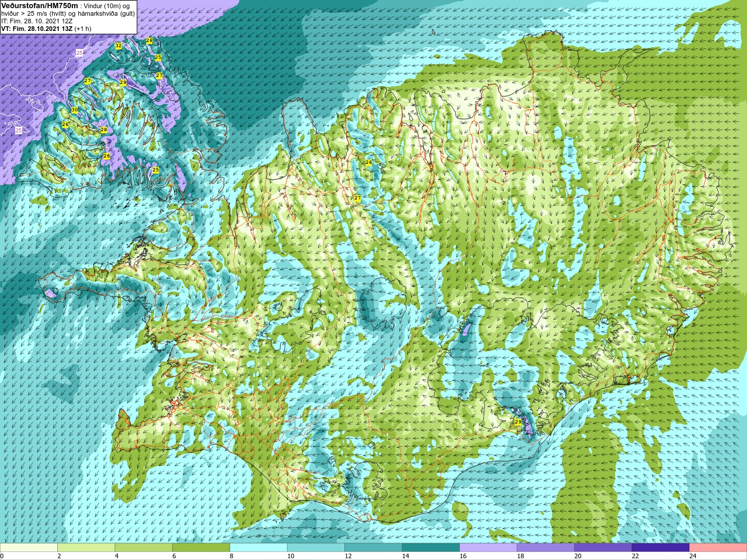
Task: Click the legend value "12"
Action: (348, 556)
